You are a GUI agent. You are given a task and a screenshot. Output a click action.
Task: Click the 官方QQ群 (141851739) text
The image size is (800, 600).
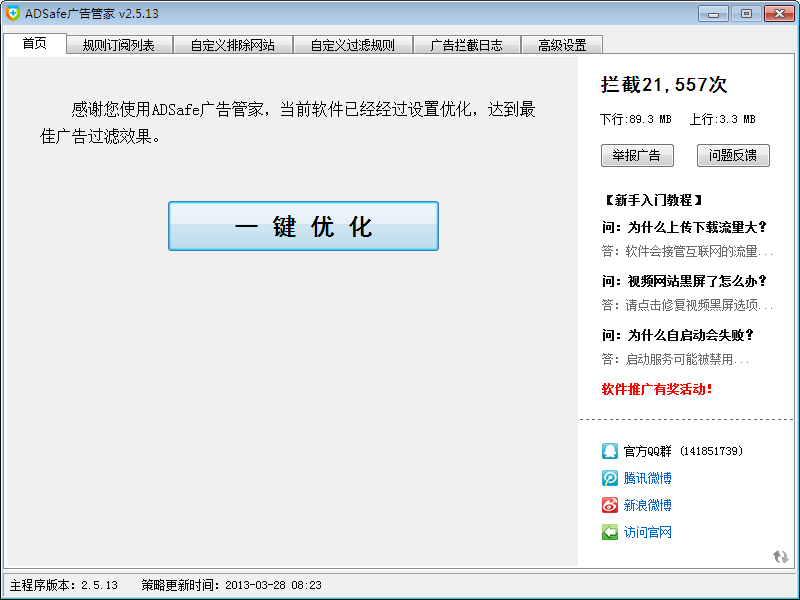click(683, 451)
